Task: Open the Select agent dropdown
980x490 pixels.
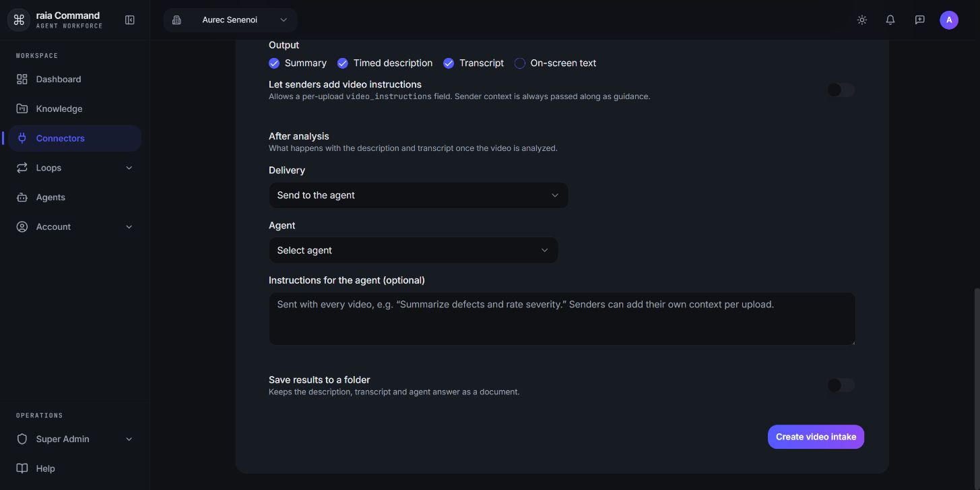Action: pos(414,251)
